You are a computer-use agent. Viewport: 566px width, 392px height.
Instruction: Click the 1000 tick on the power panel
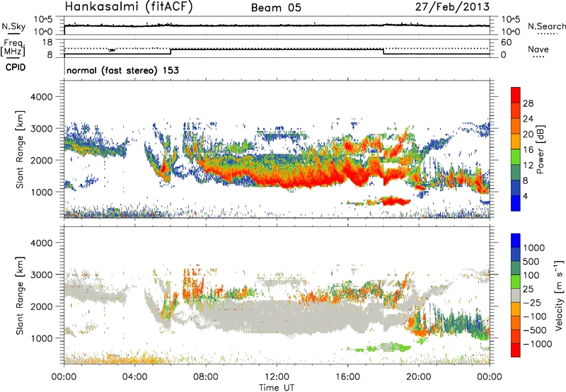point(41,192)
